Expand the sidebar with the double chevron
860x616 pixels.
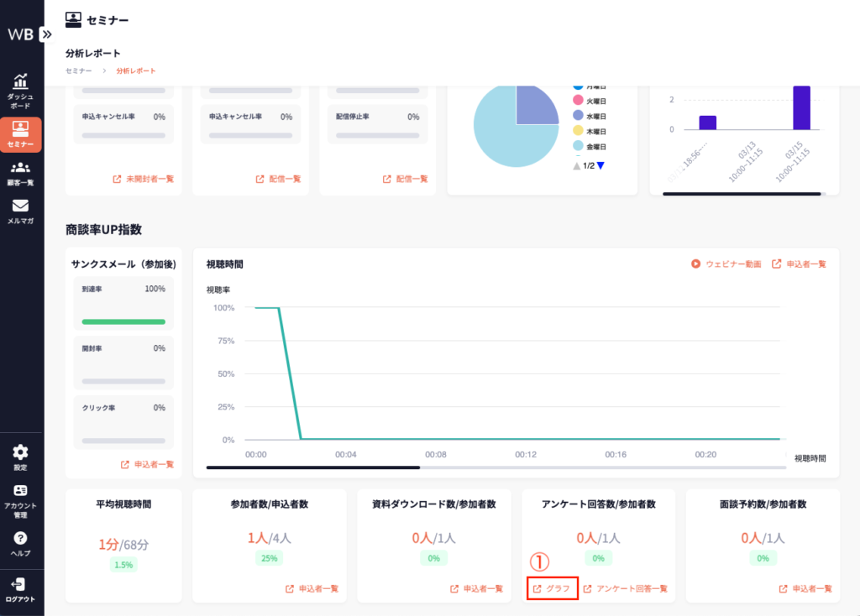pos(46,34)
